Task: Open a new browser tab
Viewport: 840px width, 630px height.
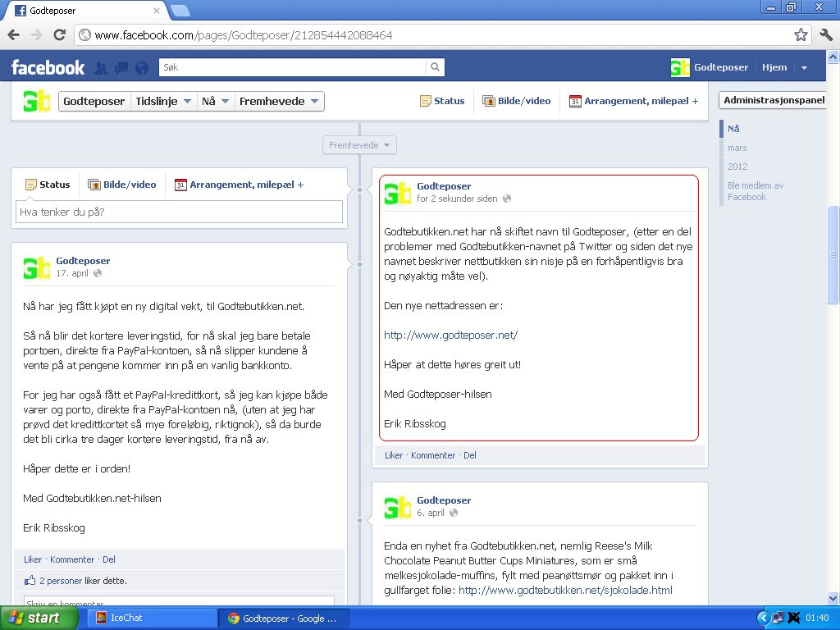Action: pos(180,10)
